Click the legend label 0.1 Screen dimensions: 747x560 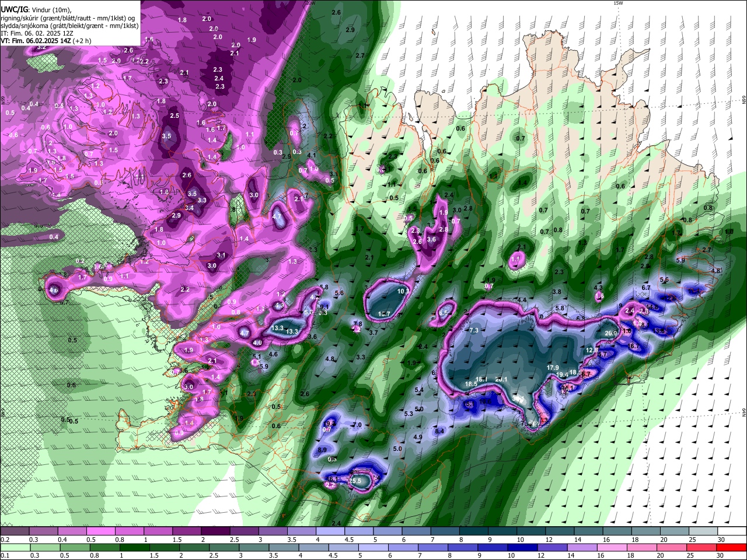5,556
